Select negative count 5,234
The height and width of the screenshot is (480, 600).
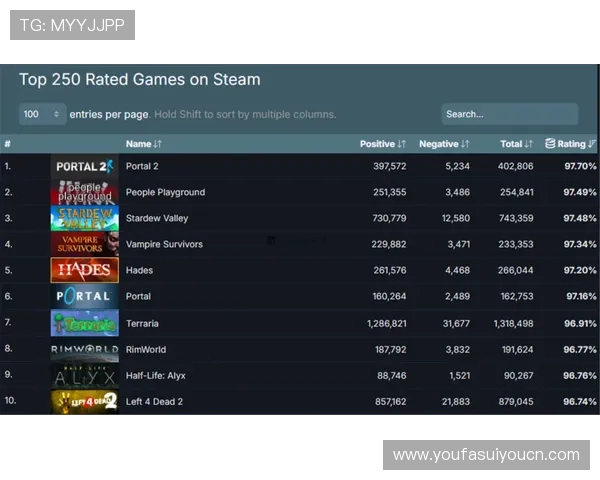click(457, 166)
